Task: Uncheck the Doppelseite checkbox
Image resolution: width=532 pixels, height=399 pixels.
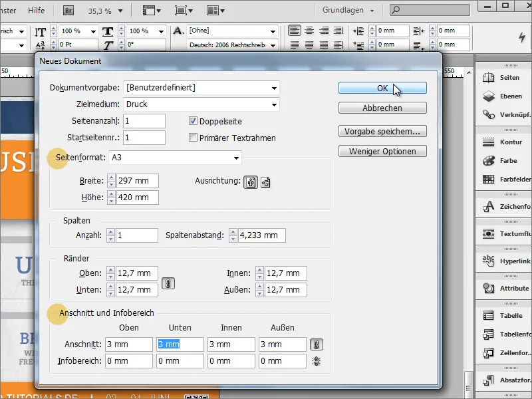Action: [193, 121]
